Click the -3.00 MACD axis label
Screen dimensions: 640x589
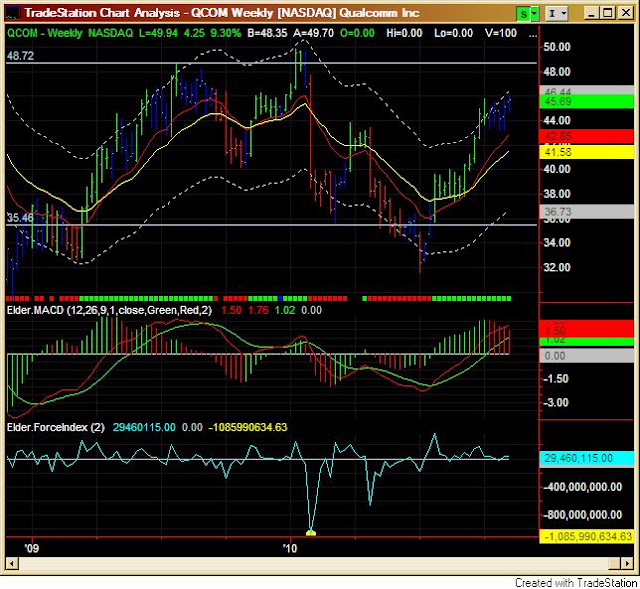tap(555, 403)
